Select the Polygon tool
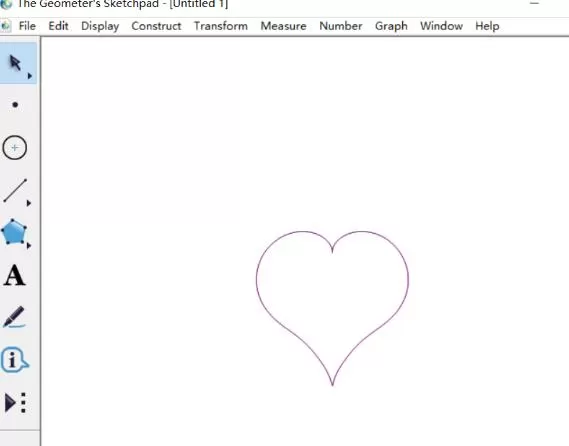Viewport: 569px width, 446px height. point(14,232)
